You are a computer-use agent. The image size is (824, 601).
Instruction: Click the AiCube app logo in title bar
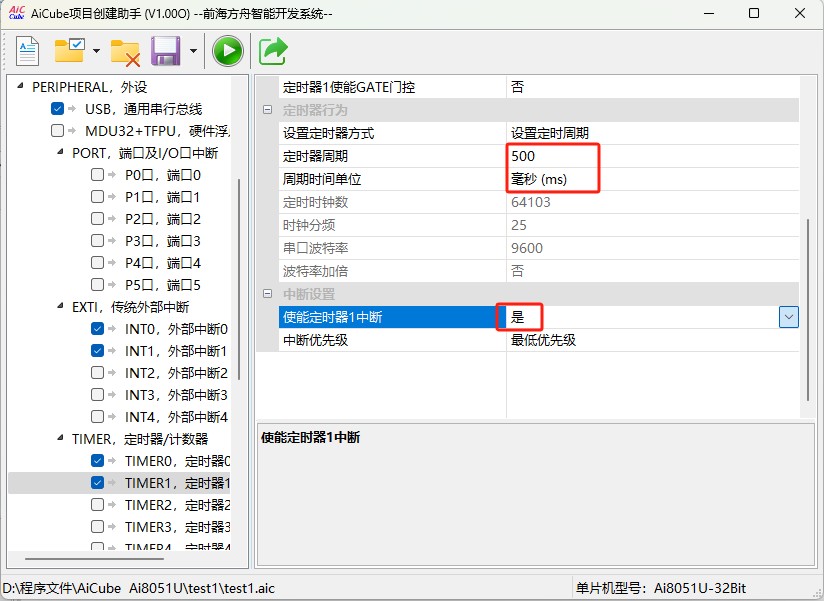pos(17,13)
